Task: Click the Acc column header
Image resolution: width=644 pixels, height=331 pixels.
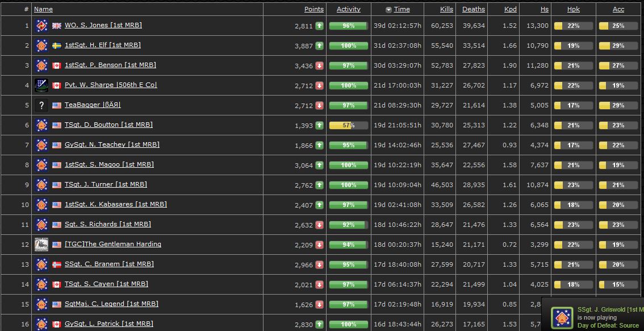Action: (618, 9)
